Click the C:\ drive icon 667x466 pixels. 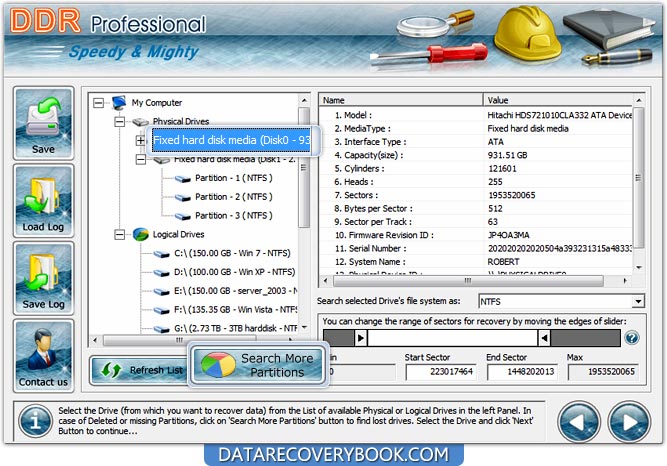tap(161, 254)
